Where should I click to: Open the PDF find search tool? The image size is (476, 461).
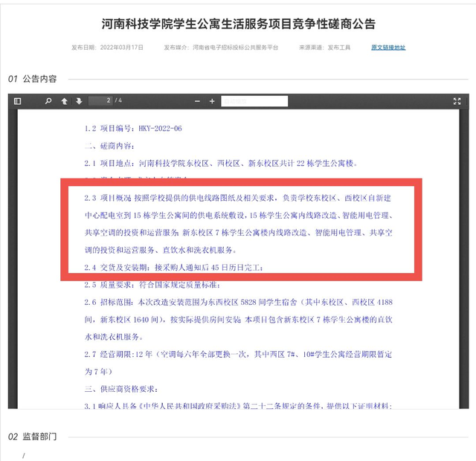coord(48,101)
